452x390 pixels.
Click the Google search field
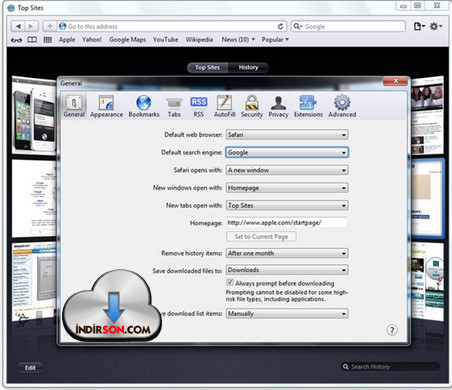(x=348, y=26)
